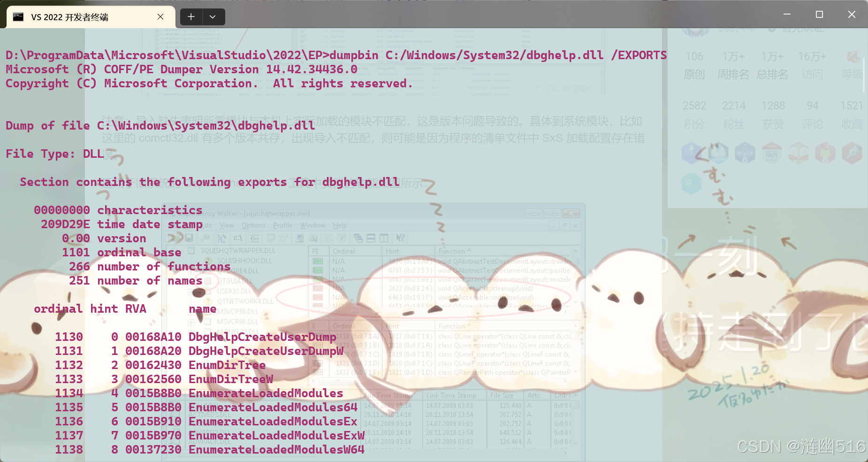Screen dimensions: 868x462
Task: Click export name EnumerateLoadedModulesW64
Action: click(277, 450)
